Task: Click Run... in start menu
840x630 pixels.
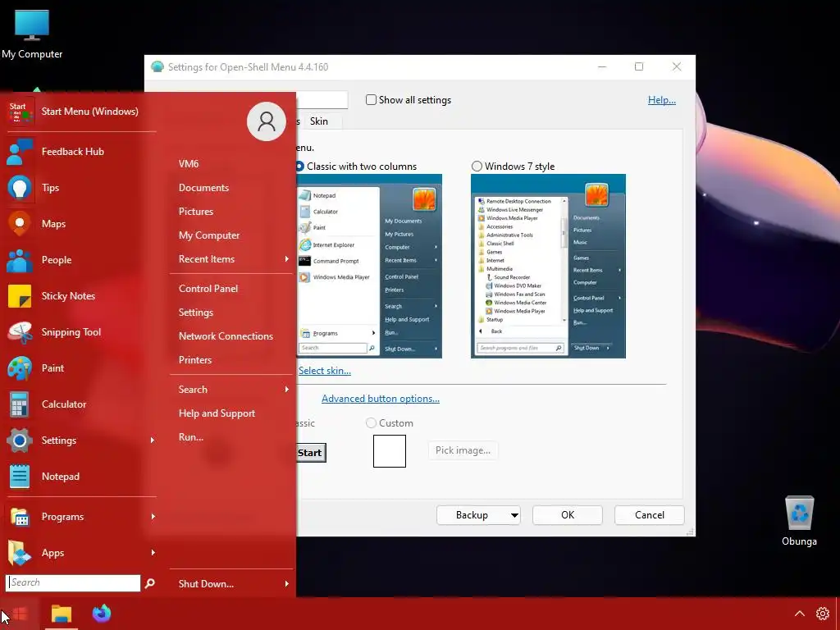Action: (191, 437)
